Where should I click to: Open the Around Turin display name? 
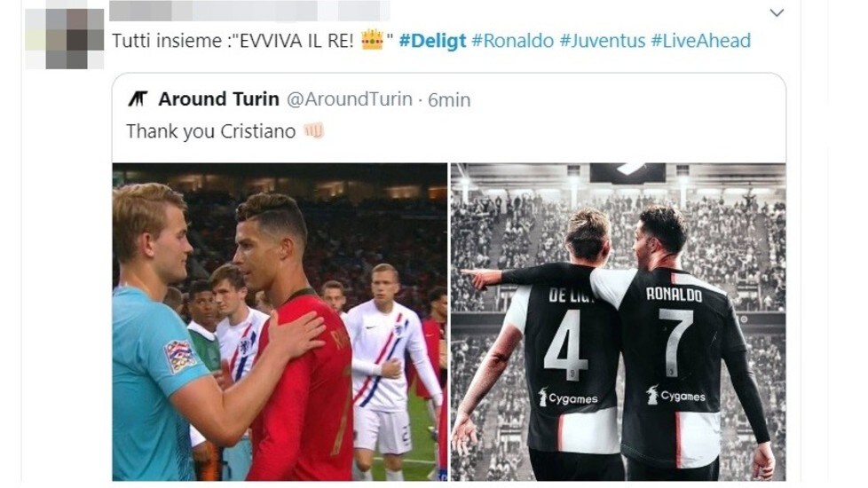point(218,99)
